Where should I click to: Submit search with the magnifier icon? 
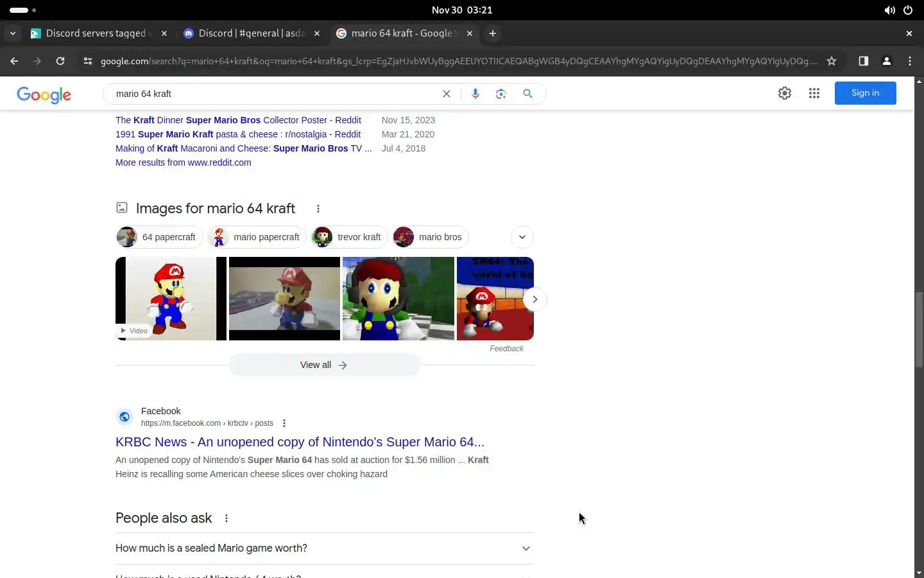point(527,94)
